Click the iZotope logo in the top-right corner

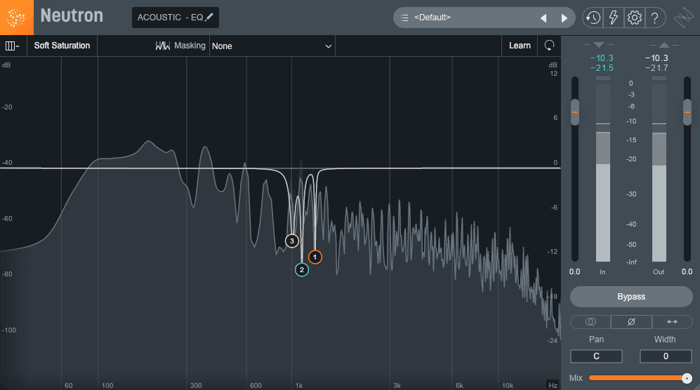pyautogui.click(x=683, y=18)
